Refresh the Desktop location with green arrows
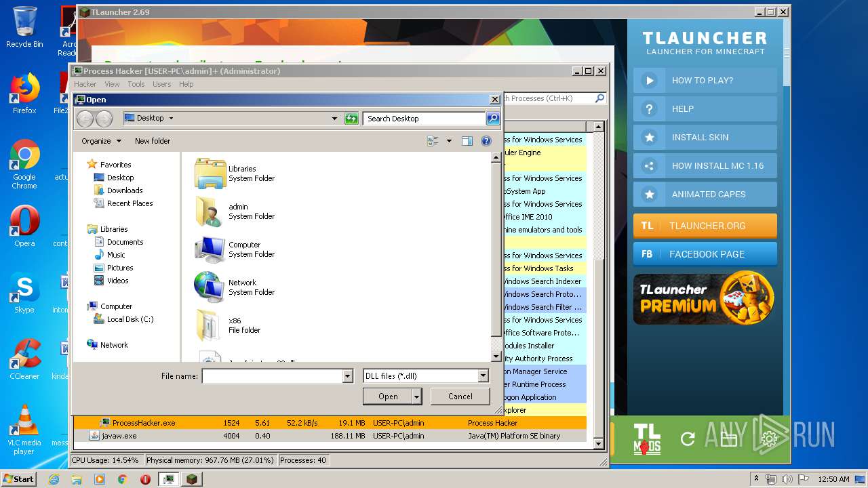This screenshot has height=488, width=868. pyautogui.click(x=351, y=119)
